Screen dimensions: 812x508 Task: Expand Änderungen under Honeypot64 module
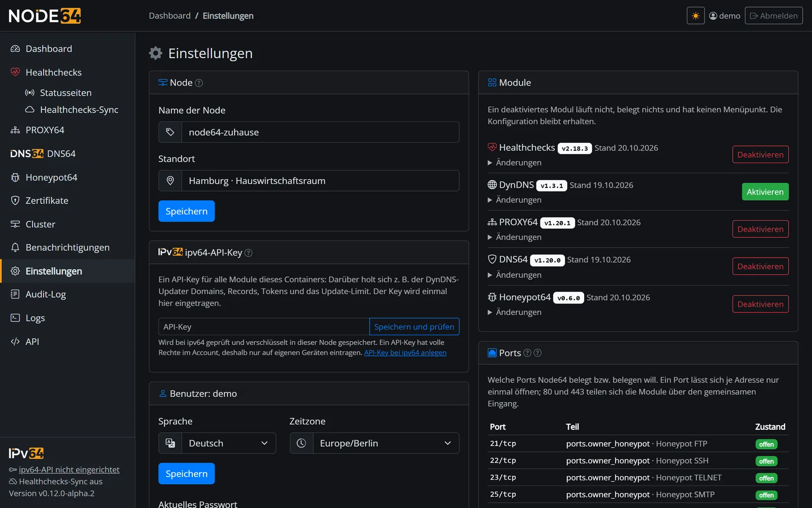pyautogui.click(x=515, y=312)
